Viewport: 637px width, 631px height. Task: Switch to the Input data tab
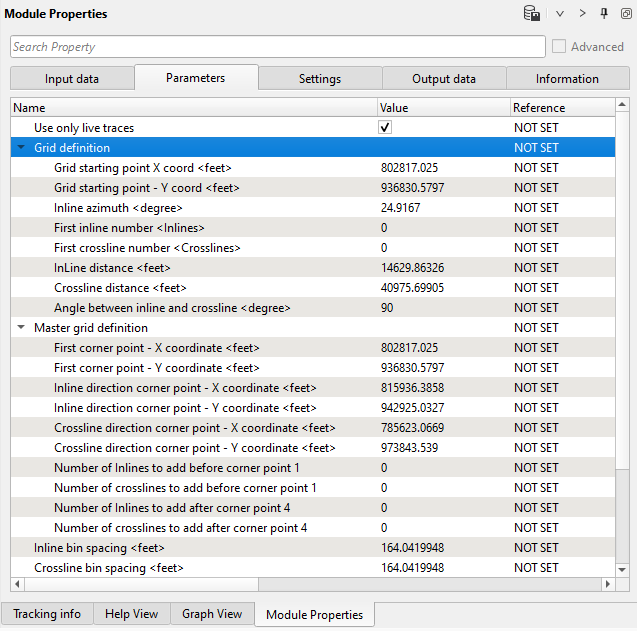coord(72,79)
